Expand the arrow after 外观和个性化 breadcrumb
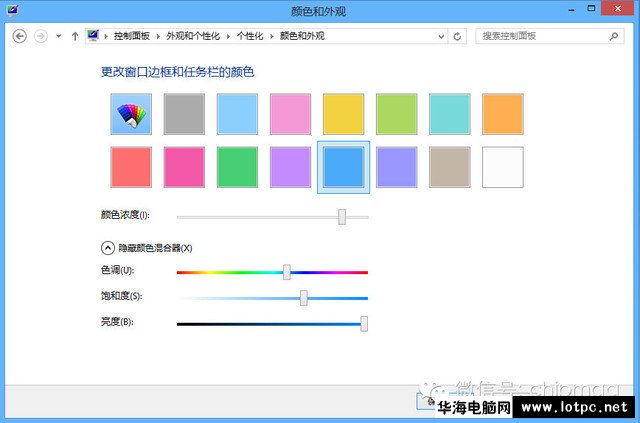 (x=228, y=36)
